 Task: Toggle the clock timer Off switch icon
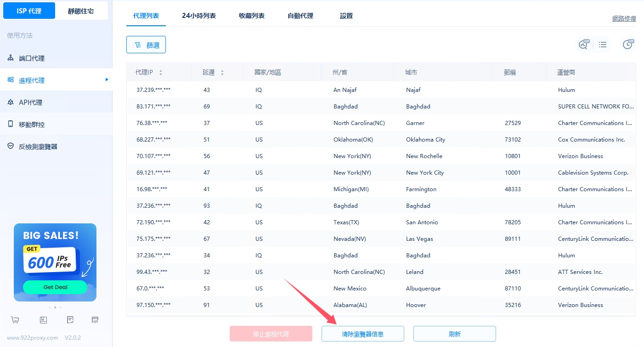pyautogui.click(x=627, y=45)
